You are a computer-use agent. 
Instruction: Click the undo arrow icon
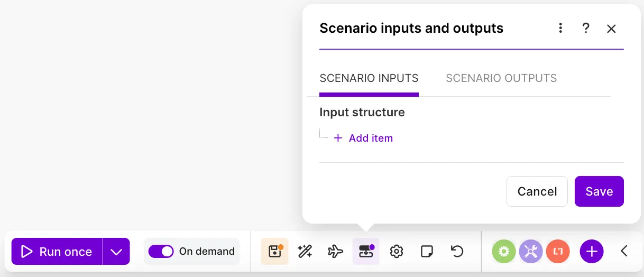pos(457,251)
